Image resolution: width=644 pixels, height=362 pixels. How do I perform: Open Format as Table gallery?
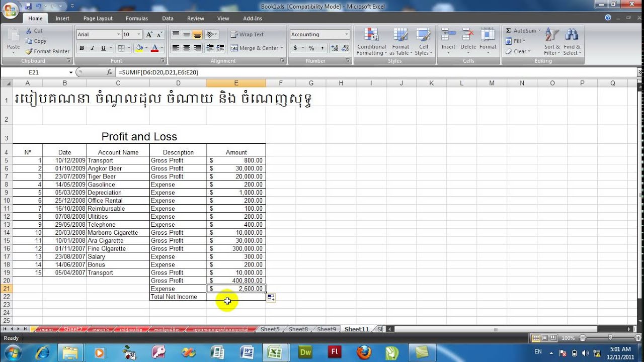[x=401, y=42]
